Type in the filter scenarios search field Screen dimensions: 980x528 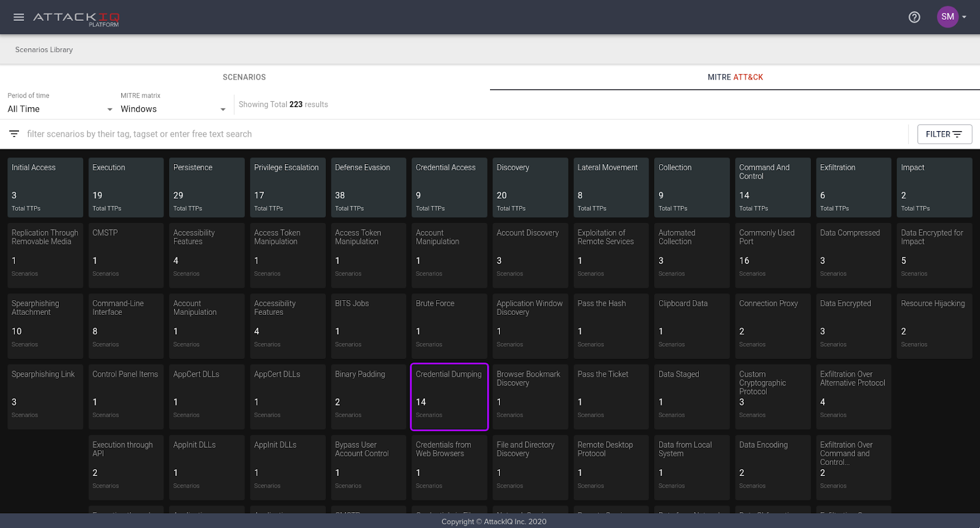click(x=429, y=134)
